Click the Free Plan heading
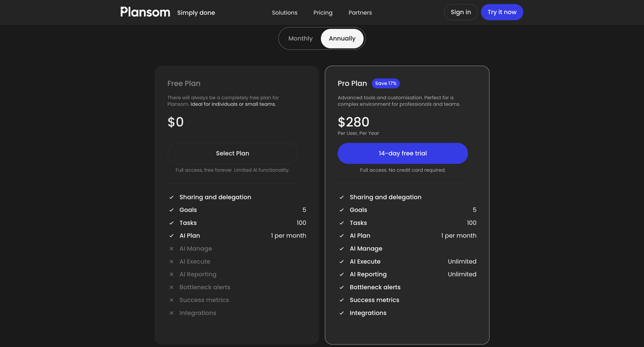Viewport: 644px width, 347px height. click(x=184, y=84)
